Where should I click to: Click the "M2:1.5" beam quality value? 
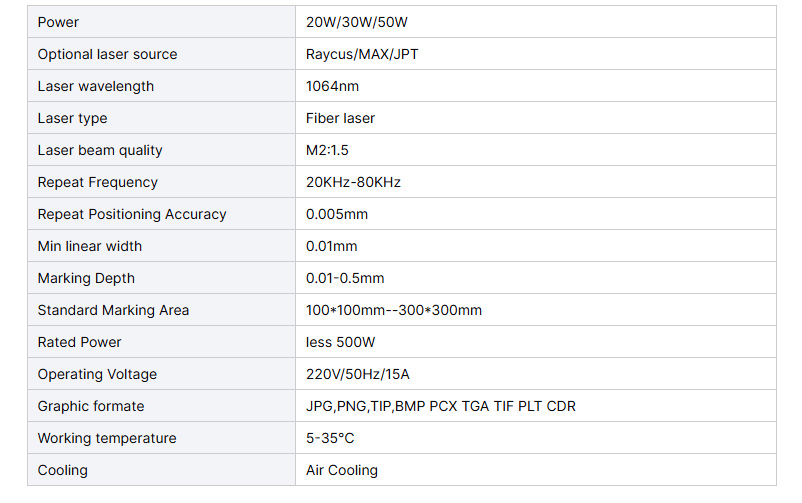click(329, 150)
